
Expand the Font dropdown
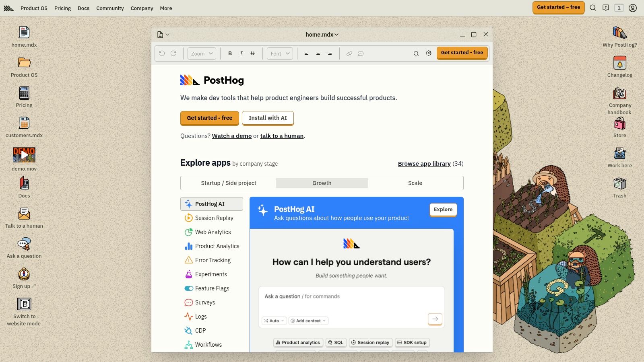point(280,53)
